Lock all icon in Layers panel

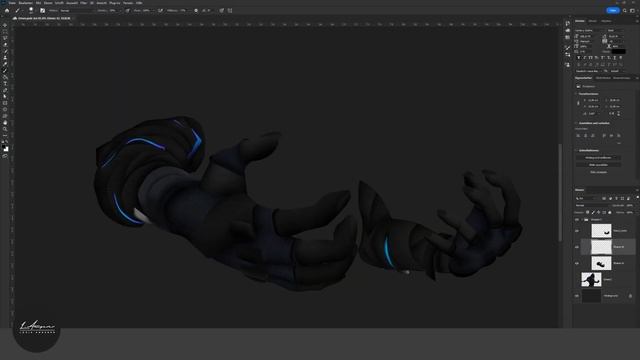(x=610, y=212)
